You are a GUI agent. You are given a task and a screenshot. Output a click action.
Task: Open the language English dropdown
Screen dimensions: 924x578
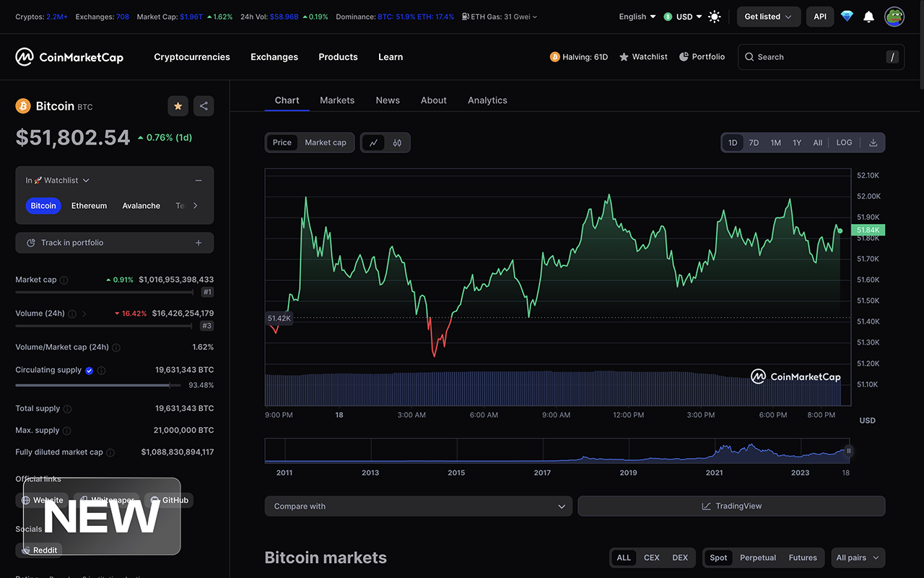click(637, 17)
